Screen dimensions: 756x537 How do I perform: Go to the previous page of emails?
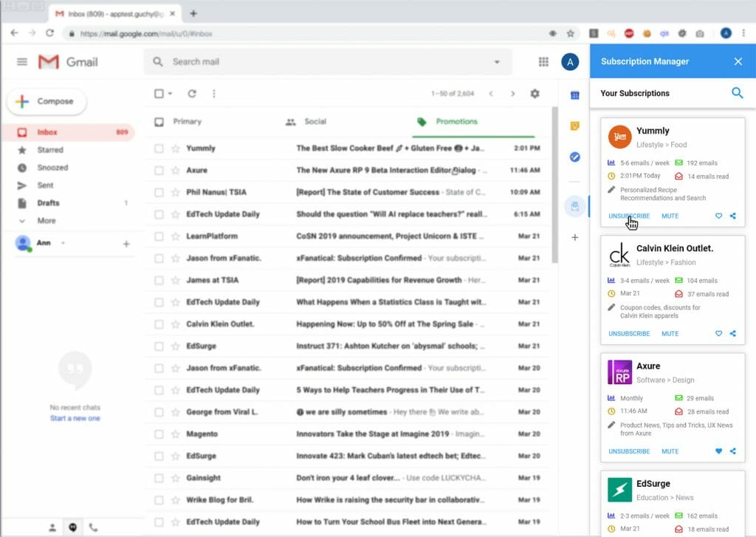point(491,94)
